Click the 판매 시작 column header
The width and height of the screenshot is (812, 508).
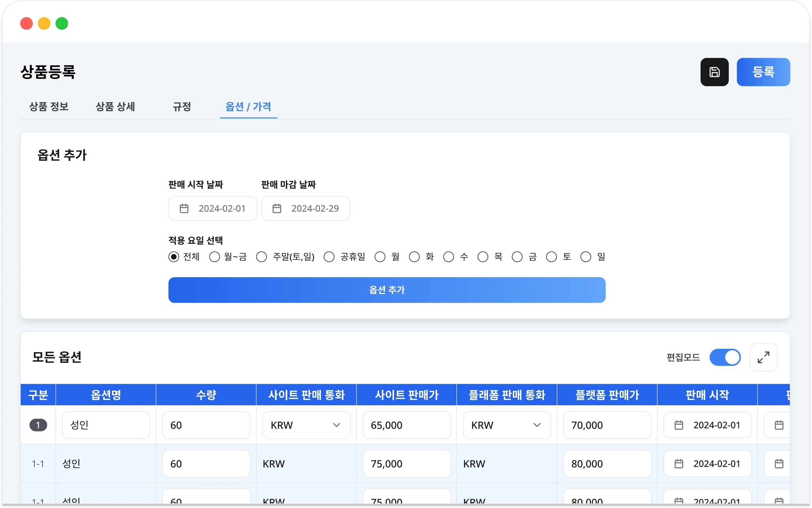[707, 395]
